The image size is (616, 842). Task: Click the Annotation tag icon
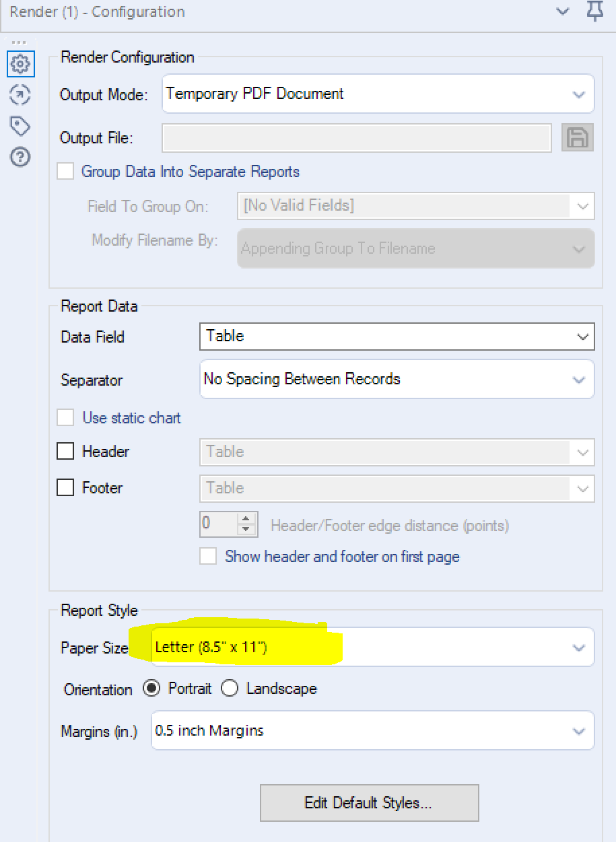(x=20, y=126)
